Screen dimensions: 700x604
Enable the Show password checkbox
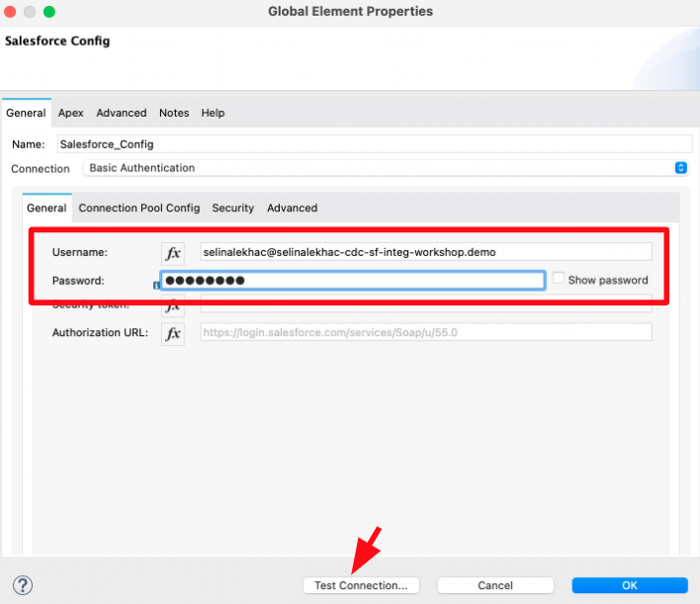coord(558,278)
